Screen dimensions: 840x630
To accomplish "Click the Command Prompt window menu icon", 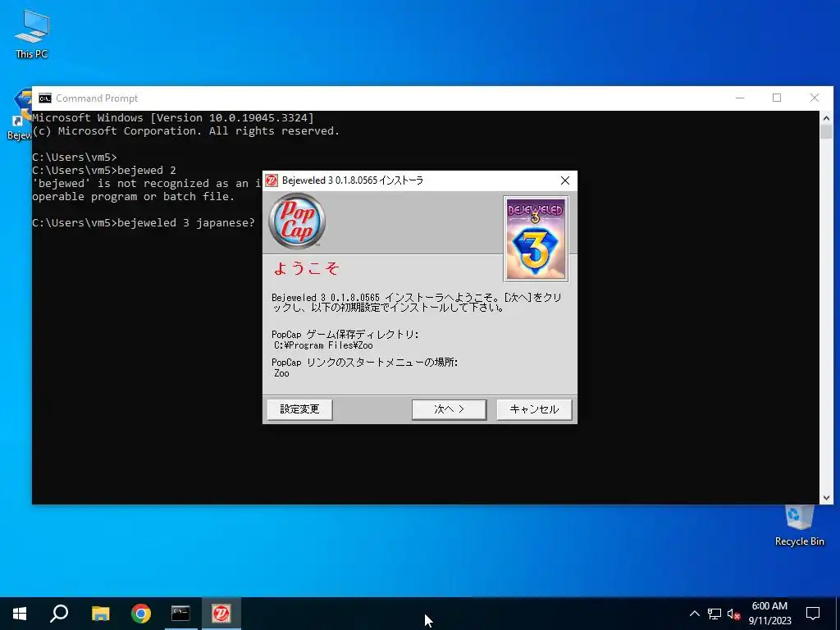I will [45, 98].
